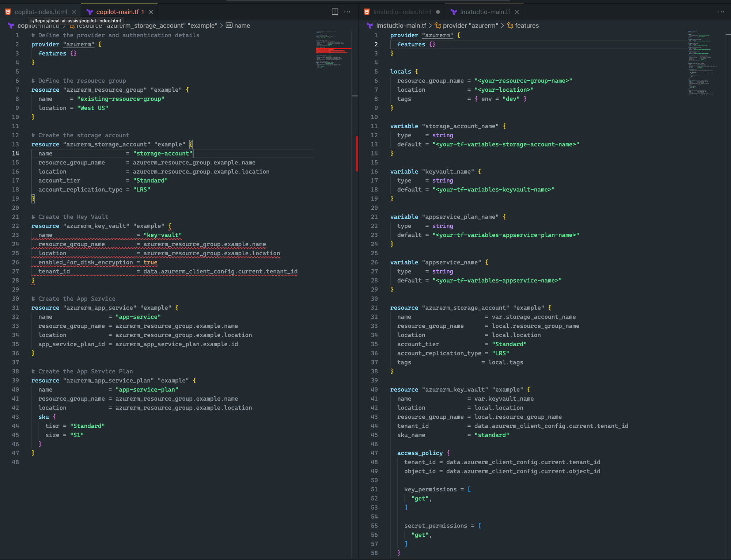Switch to the lmstudio-index.html tab

(402, 12)
